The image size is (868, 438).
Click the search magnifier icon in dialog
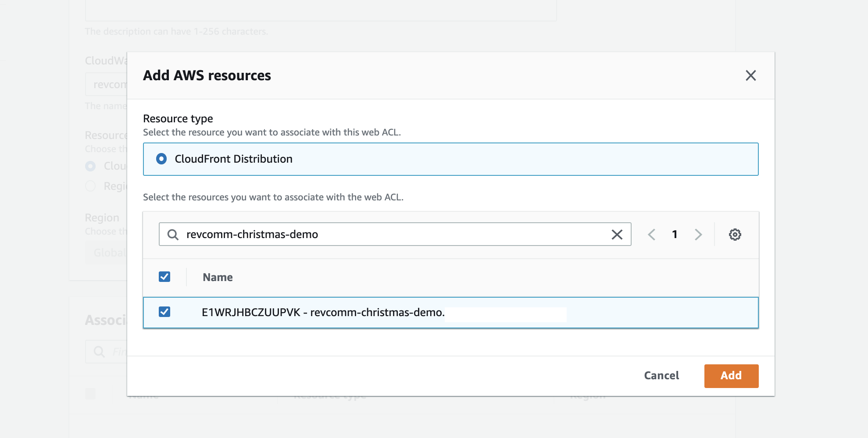coord(173,235)
